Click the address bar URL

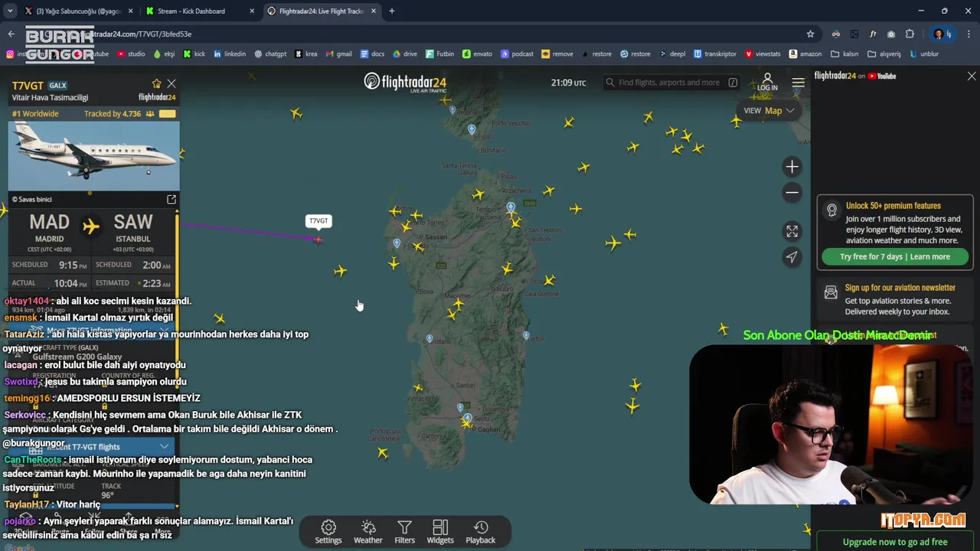pyautogui.click(x=138, y=34)
